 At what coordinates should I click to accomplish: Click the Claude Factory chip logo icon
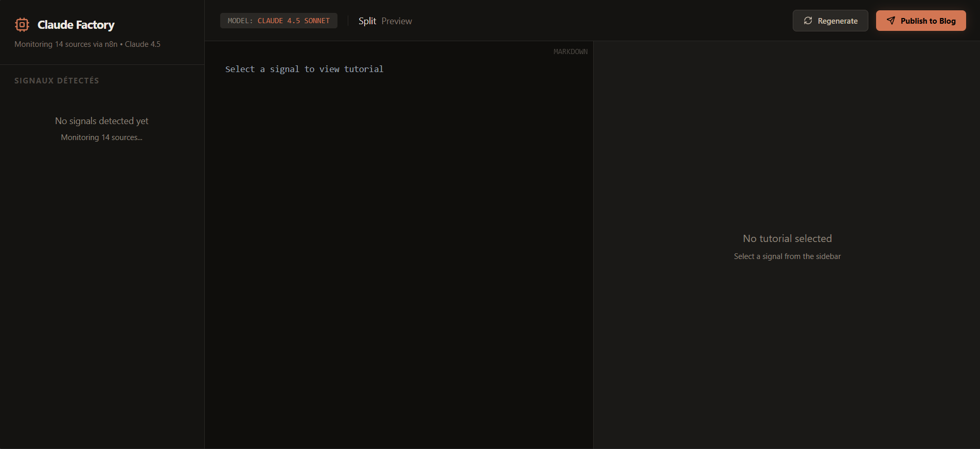click(x=22, y=25)
